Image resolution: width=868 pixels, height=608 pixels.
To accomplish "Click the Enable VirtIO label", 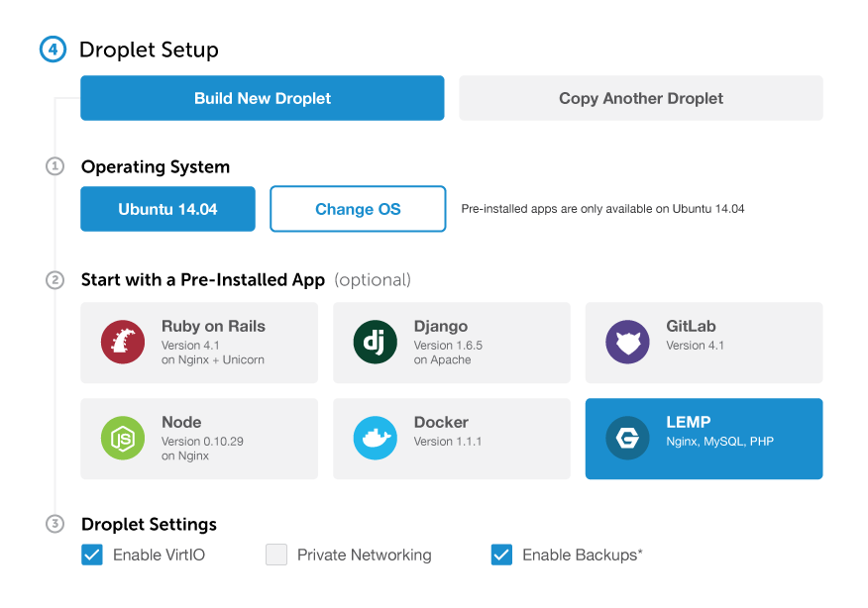I will click(x=159, y=555).
